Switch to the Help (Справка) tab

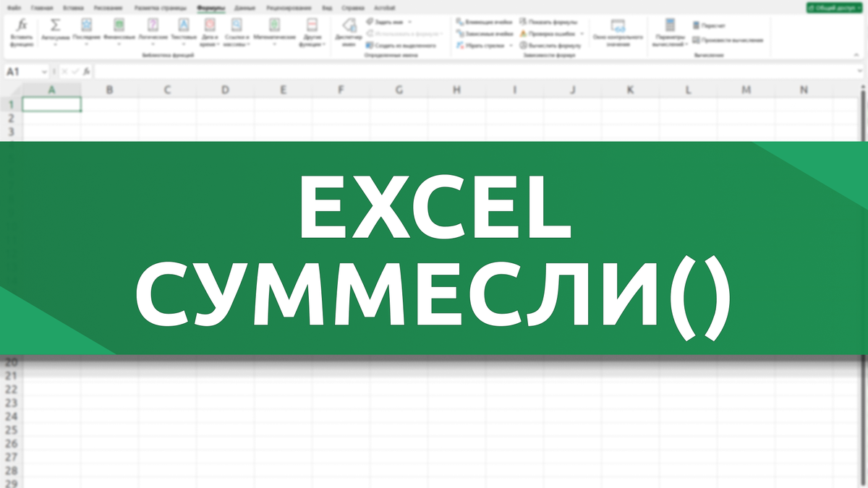pos(353,7)
